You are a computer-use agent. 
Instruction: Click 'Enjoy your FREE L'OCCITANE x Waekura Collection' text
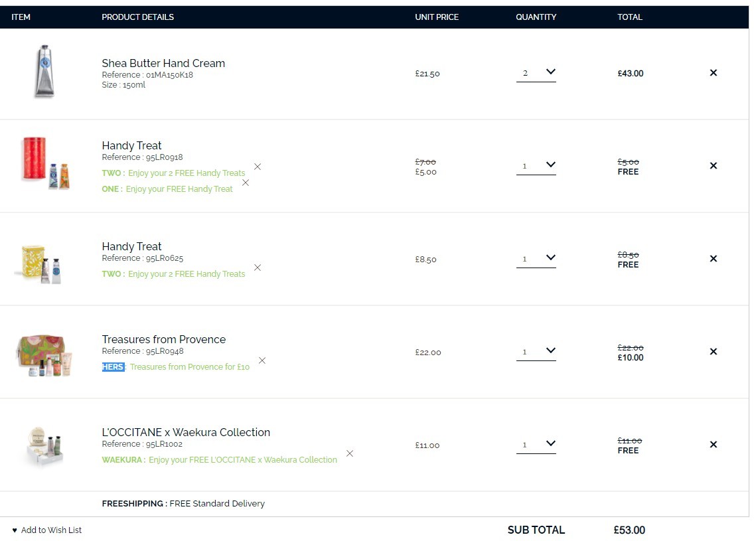point(243,460)
